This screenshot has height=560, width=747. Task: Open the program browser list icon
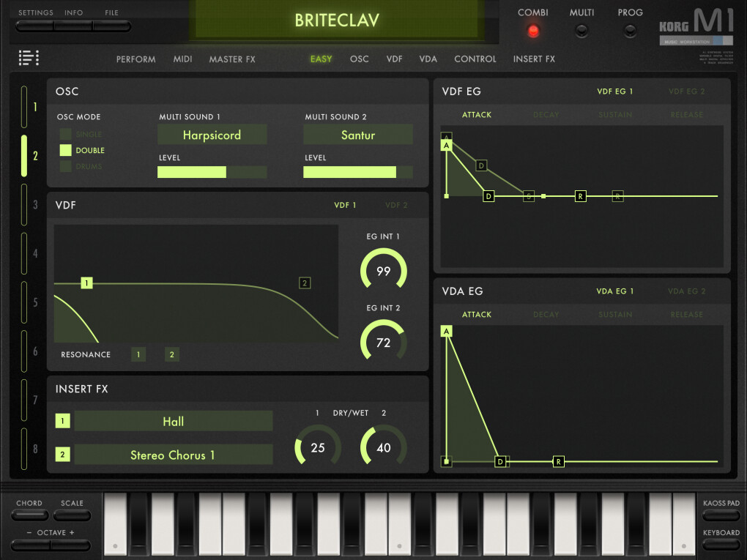(x=29, y=58)
